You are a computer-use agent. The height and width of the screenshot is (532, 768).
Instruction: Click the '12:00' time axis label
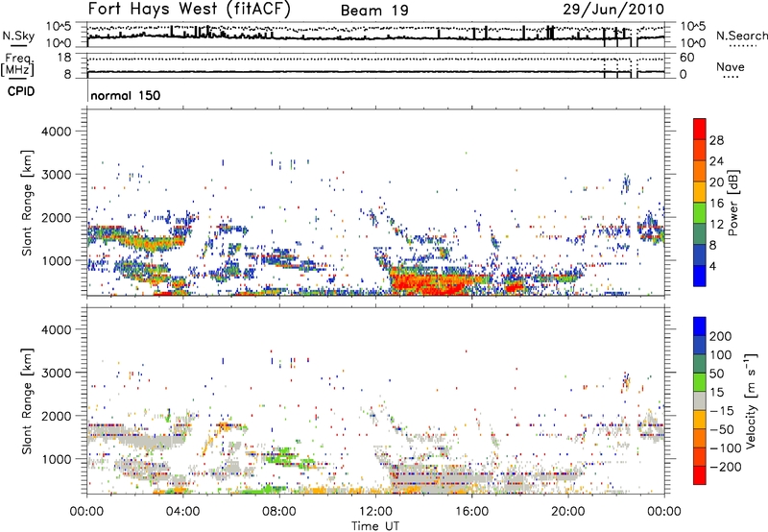(x=375, y=512)
